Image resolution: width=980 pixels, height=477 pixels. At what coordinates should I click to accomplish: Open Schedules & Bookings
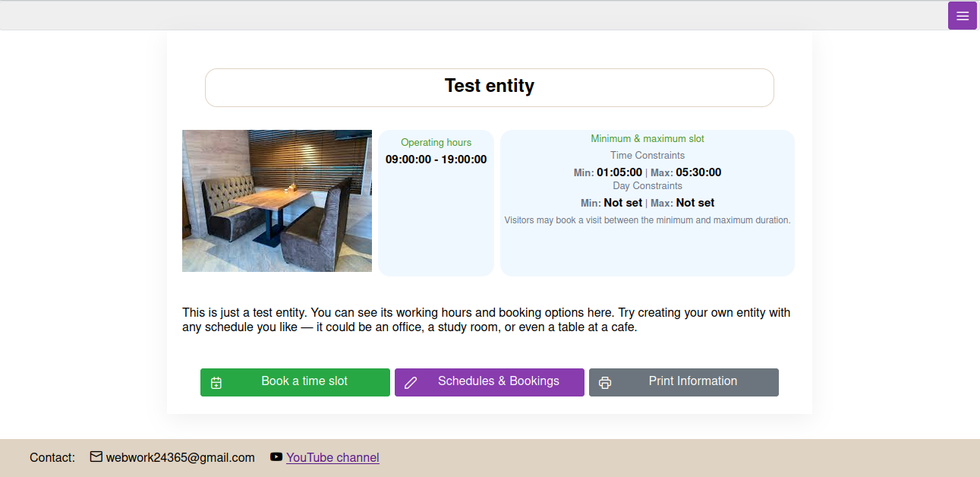(489, 382)
